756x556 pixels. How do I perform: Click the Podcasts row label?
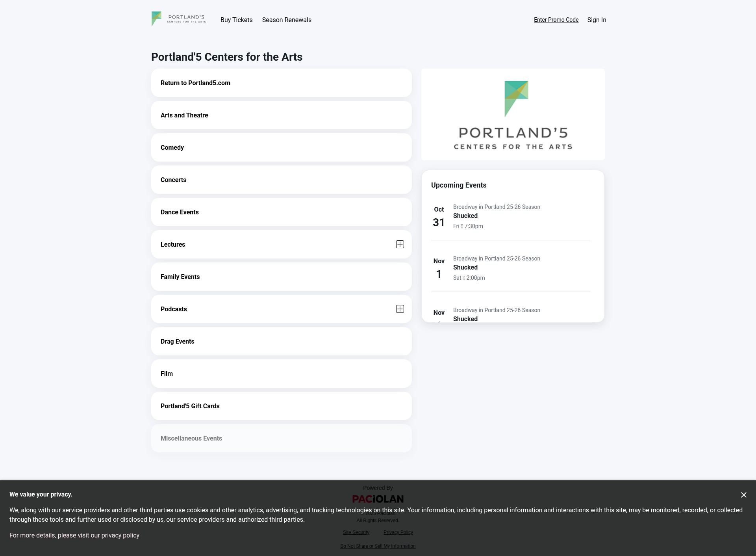174,309
